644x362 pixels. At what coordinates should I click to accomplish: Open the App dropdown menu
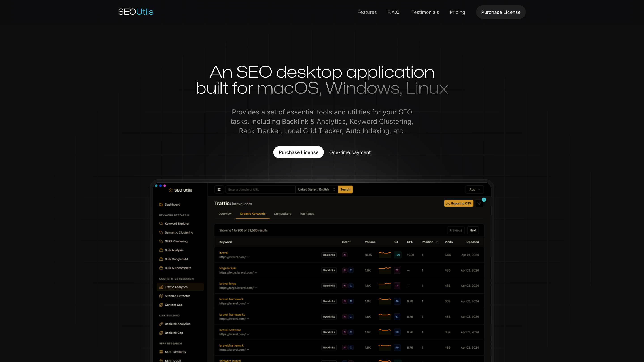tap(474, 189)
